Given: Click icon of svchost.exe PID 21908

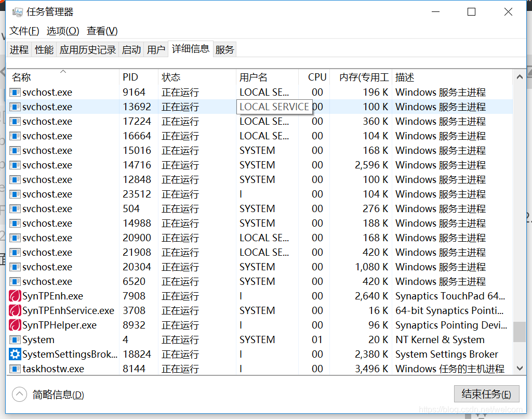Looking at the screenshot, I should [15, 253].
